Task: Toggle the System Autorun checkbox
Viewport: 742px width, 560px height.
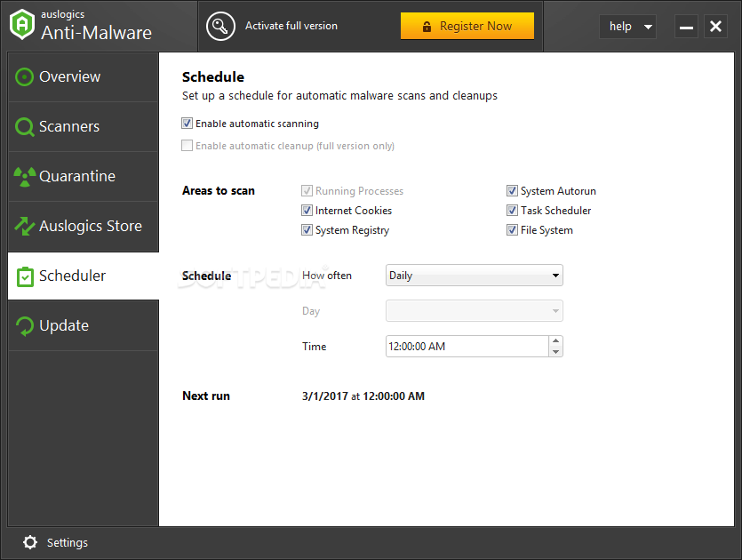Action: point(513,191)
